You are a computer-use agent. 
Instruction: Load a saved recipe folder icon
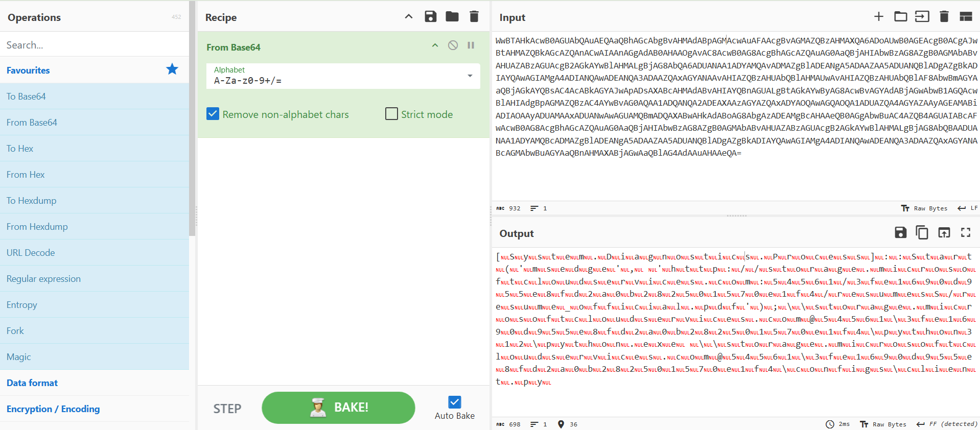pos(452,17)
